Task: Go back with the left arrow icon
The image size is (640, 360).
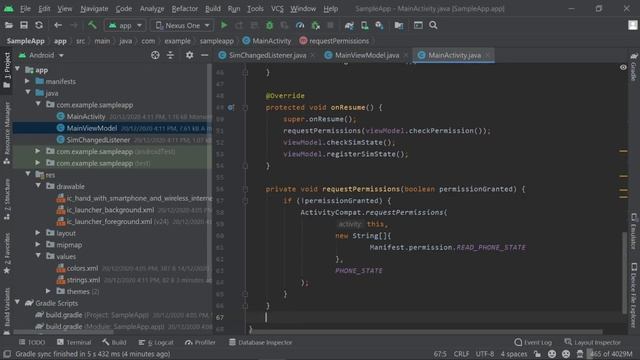Action: tap(58, 25)
